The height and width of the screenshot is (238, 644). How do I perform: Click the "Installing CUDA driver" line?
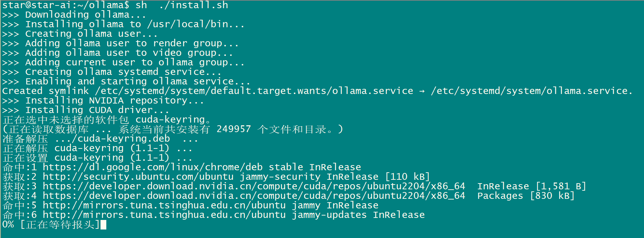tap(97, 110)
